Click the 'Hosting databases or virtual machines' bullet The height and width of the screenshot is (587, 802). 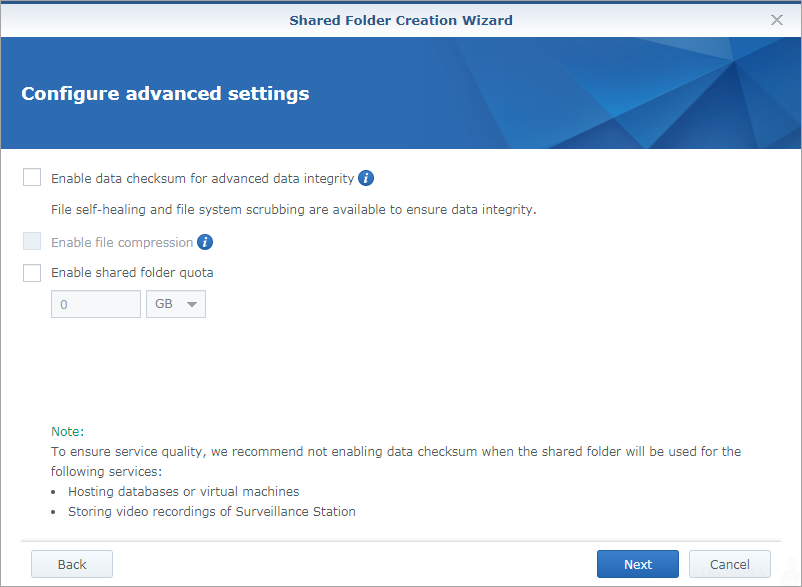[184, 491]
